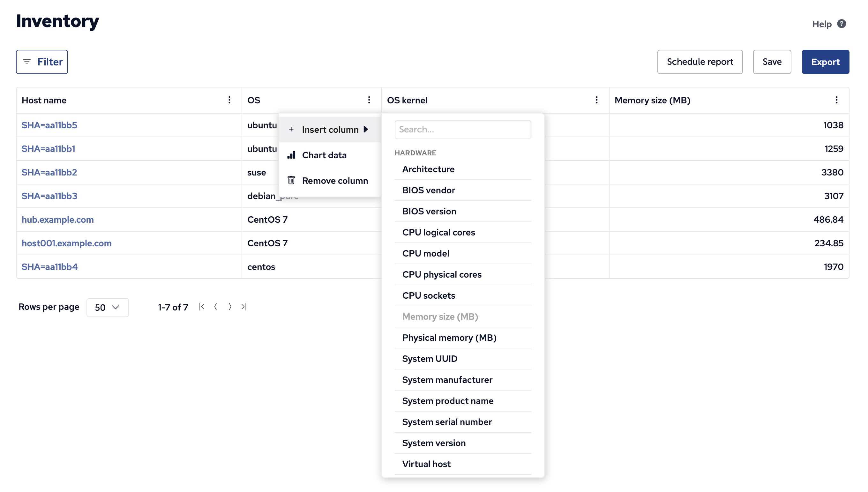
Task: Open the Rows per page dropdown
Action: (x=108, y=307)
